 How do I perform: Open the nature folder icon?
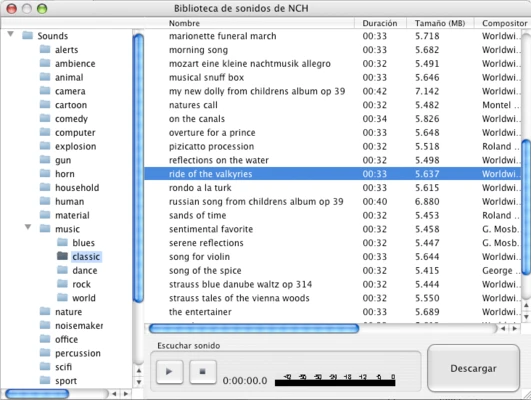(x=45, y=311)
